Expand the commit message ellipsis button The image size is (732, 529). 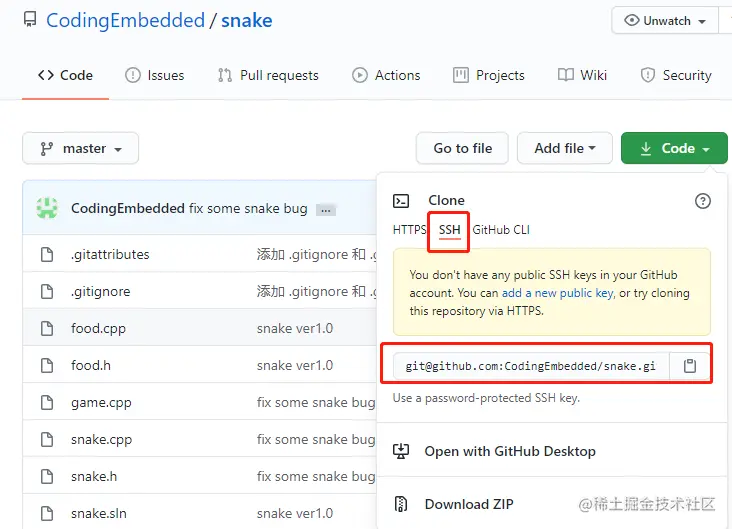point(326,210)
